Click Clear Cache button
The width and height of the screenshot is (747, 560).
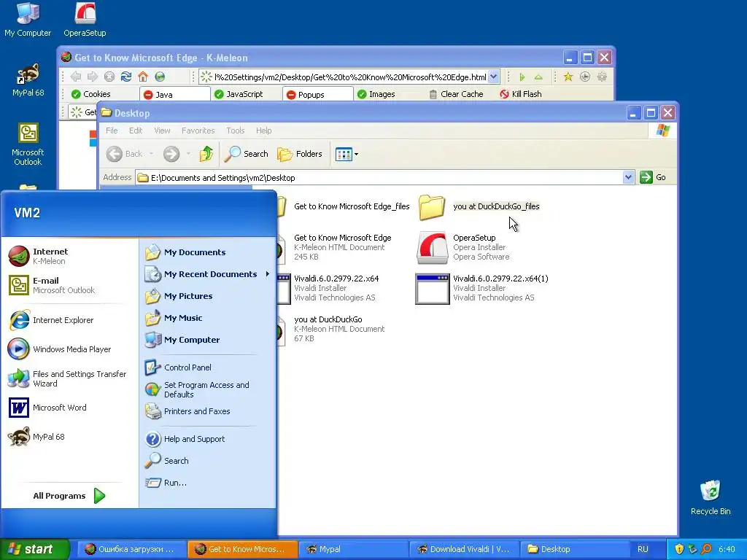[456, 94]
